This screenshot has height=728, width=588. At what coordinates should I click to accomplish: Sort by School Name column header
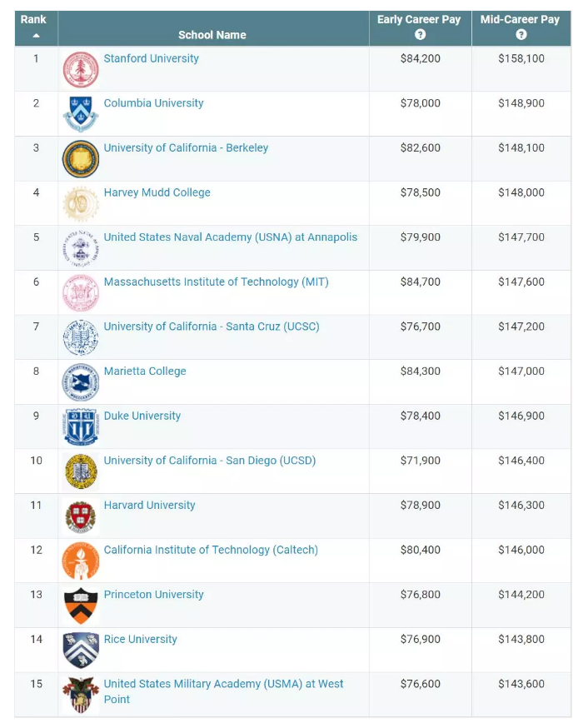click(x=212, y=35)
